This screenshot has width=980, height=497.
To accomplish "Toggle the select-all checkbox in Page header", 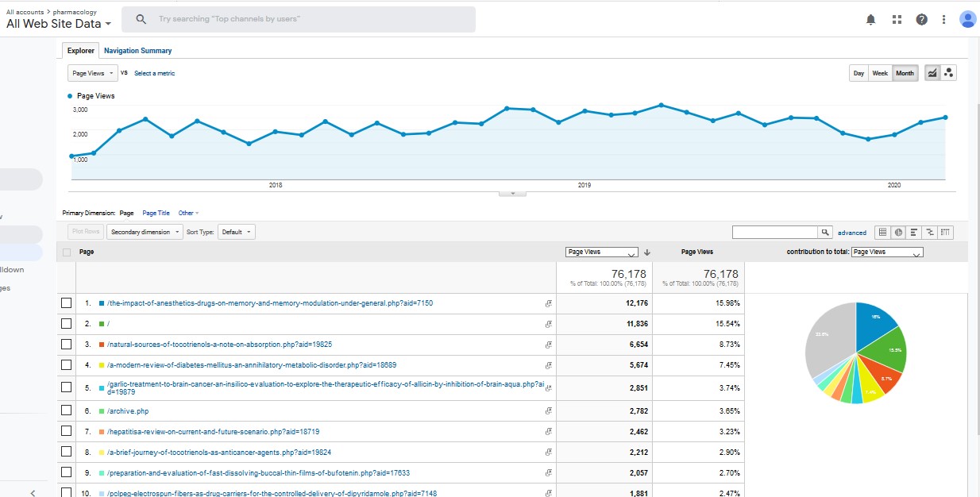I will 67,252.
